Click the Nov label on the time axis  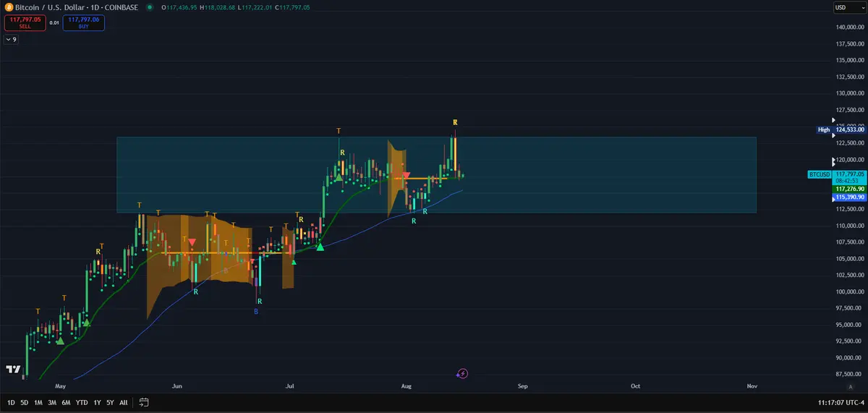[x=752, y=387]
